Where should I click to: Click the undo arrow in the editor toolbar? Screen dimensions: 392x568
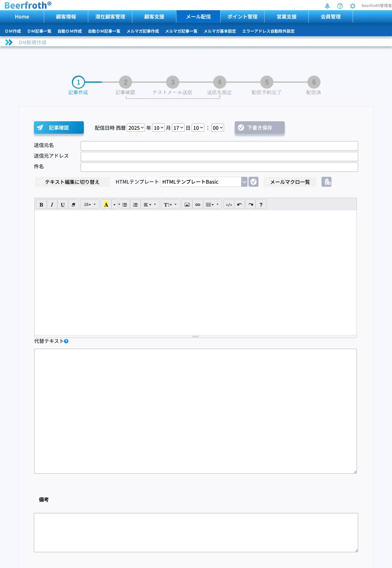239,205
